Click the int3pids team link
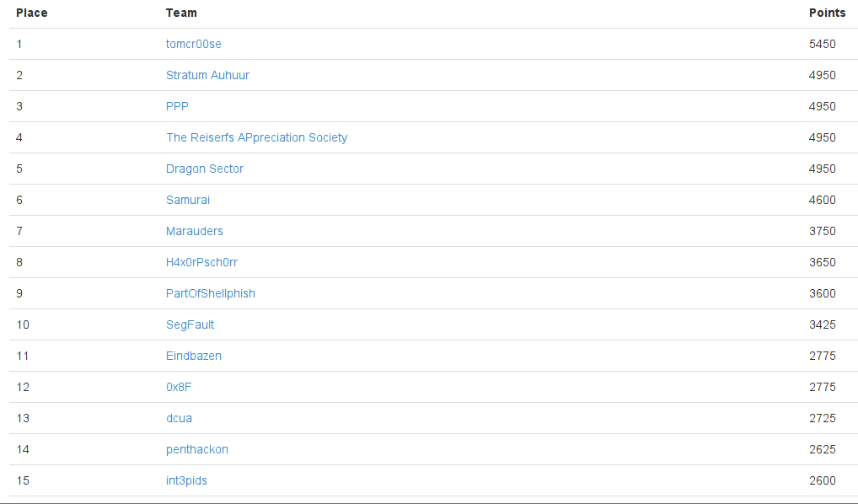The width and height of the screenshot is (858, 504). point(186,480)
